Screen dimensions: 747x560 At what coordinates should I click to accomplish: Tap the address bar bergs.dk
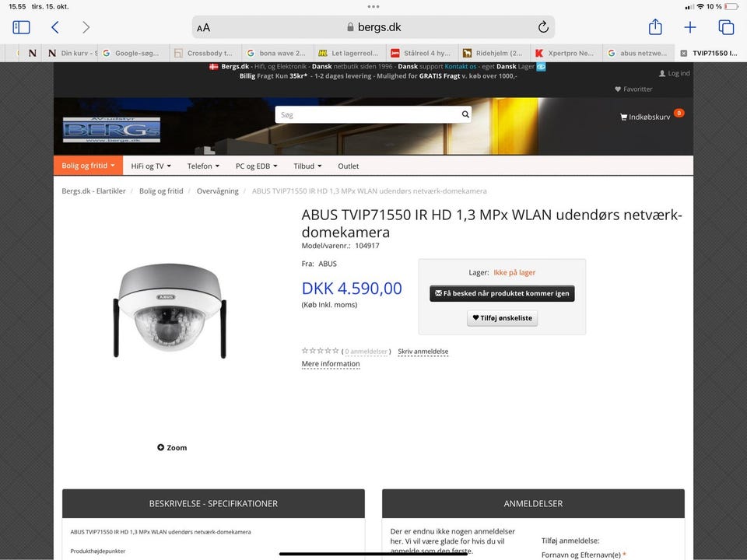point(373,27)
